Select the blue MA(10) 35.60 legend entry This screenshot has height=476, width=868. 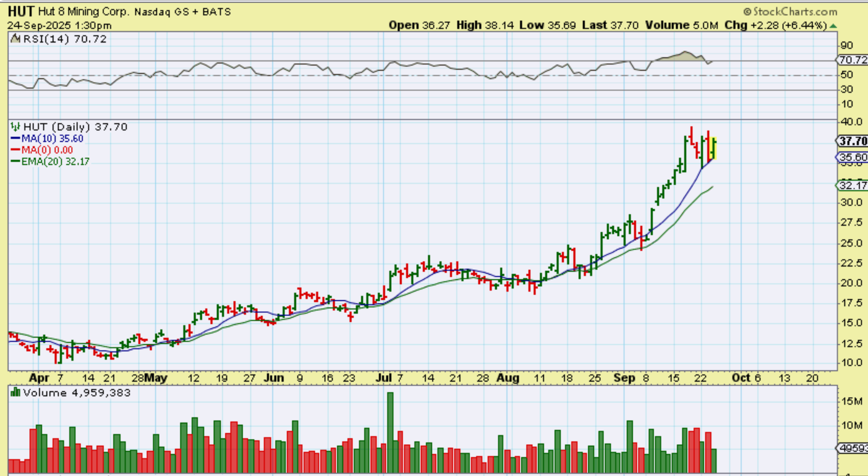click(x=47, y=139)
